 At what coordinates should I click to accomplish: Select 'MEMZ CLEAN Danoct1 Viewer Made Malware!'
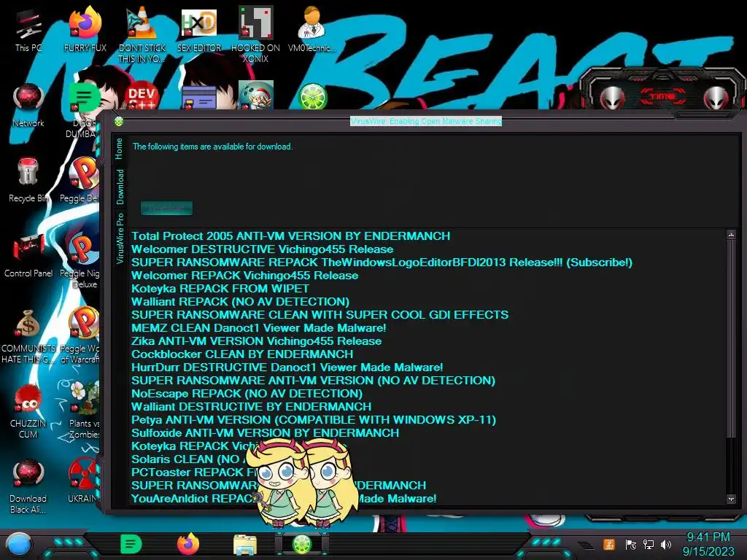point(259,327)
